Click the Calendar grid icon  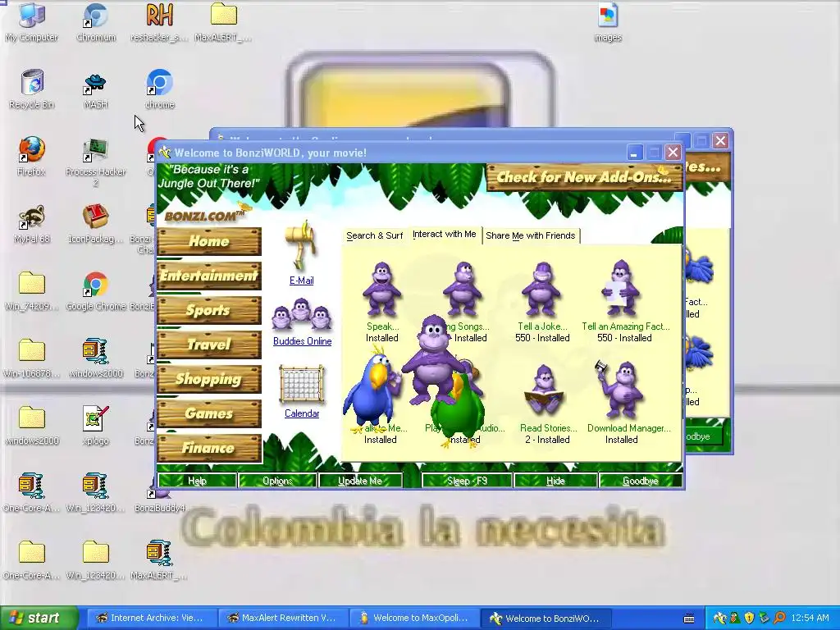tap(302, 384)
